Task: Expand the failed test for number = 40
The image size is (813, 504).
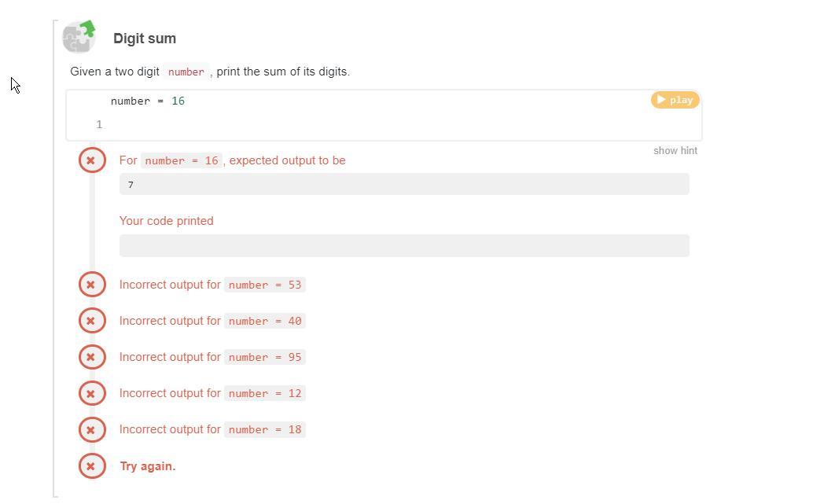Action: [x=212, y=321]
